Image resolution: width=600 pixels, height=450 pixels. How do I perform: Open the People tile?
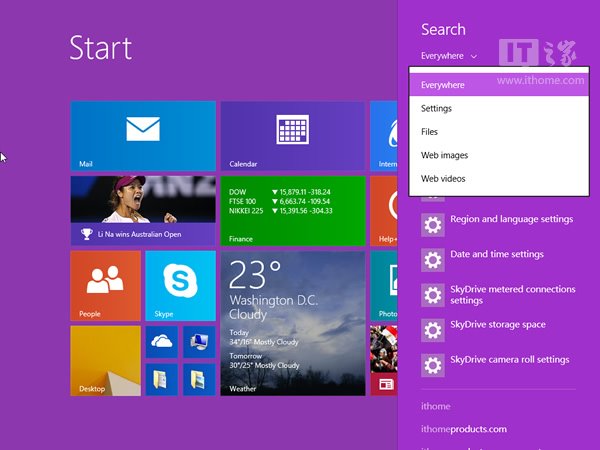pyautogui.click(x=106, y=285)
